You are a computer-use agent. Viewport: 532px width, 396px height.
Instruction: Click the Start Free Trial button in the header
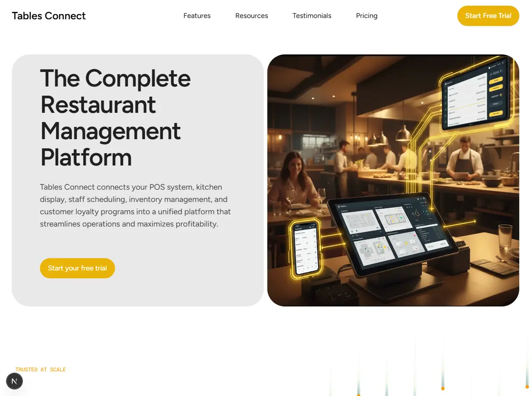click(488, 16)
